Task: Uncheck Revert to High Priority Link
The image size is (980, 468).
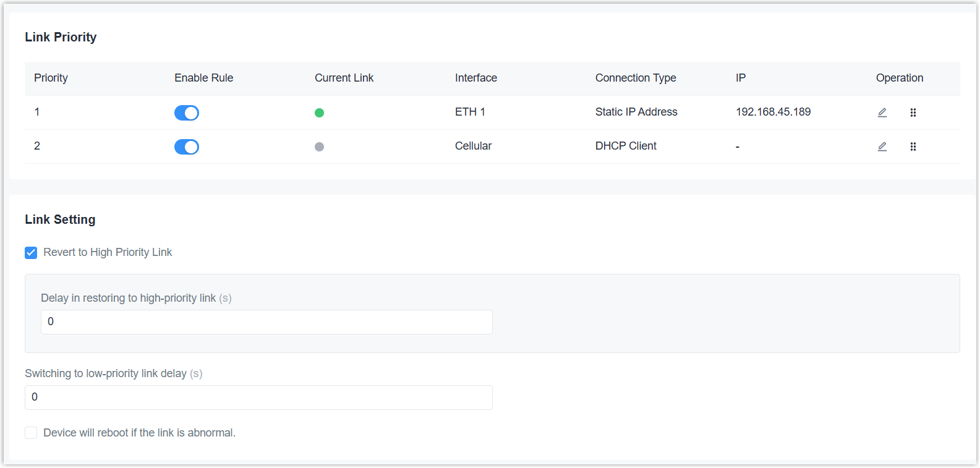Action: point(31,252)
